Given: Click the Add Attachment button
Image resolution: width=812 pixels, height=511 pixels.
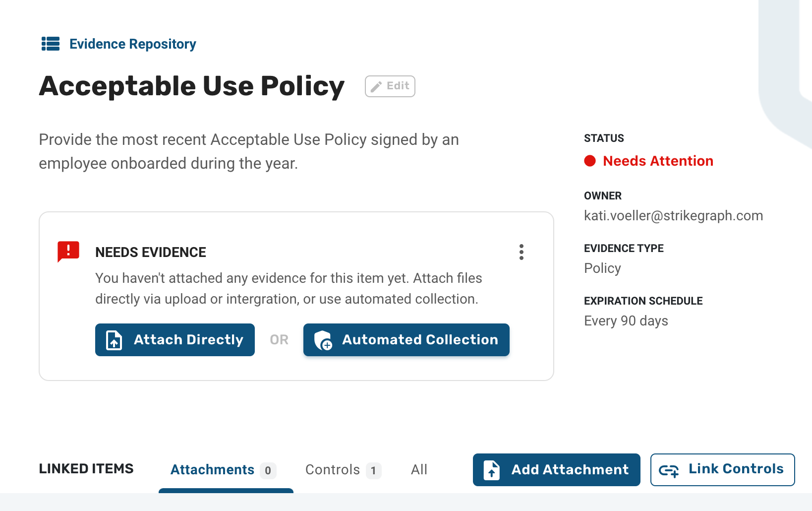Looking at the screenshot, I should pyautogui.click(x=557, y=470).
